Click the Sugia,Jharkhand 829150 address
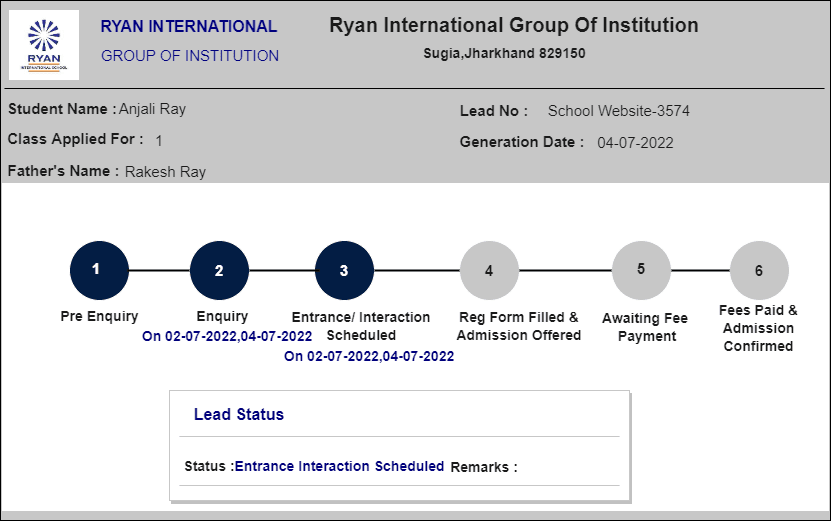The height and width of the screenshot is (521, 831). [504, 54]
